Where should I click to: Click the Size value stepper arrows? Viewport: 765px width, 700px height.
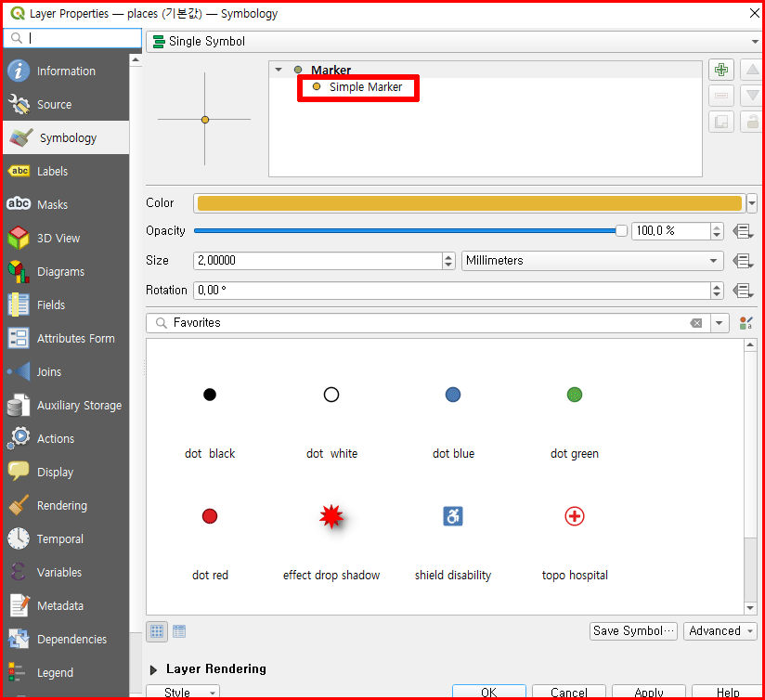pos(448,261)
